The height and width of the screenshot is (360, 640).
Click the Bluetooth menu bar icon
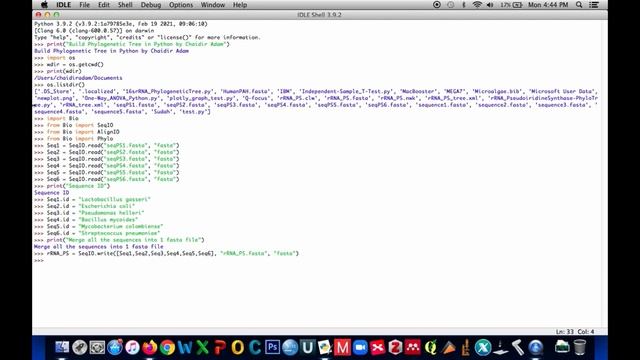464,5
